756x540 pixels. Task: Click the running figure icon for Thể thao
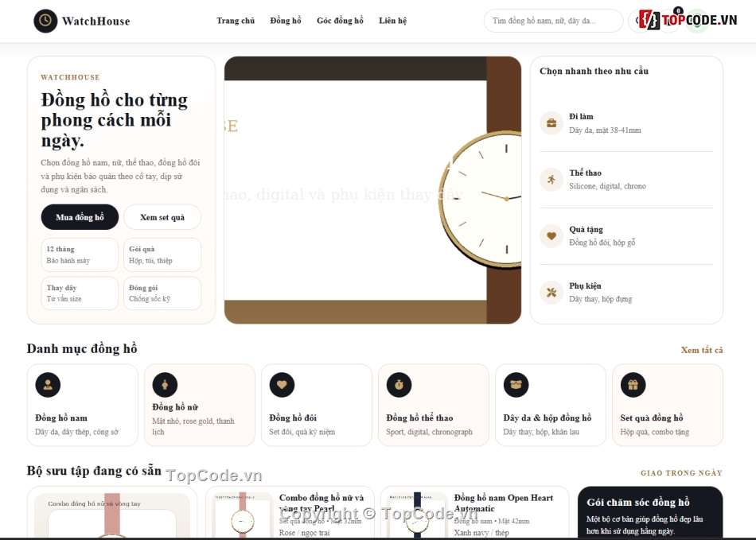[x=551, y=180]
